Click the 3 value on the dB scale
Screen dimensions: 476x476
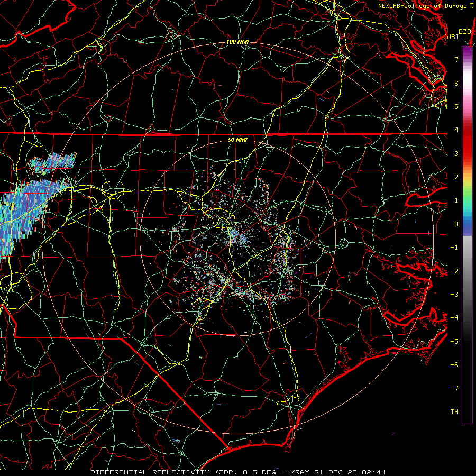point(456,153)
